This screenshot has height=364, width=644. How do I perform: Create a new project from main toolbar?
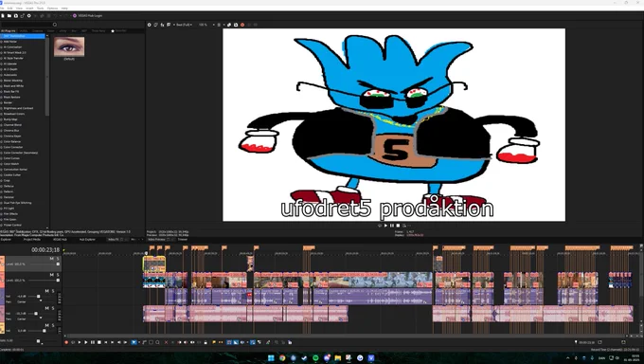[3, 15]
